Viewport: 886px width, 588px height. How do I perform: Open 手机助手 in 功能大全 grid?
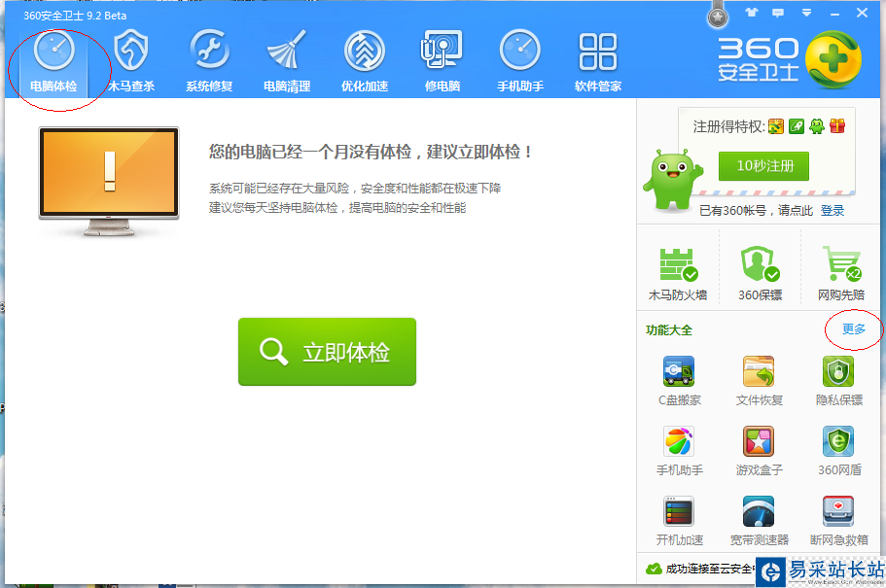pyautogui.click(x=679, y=451)
